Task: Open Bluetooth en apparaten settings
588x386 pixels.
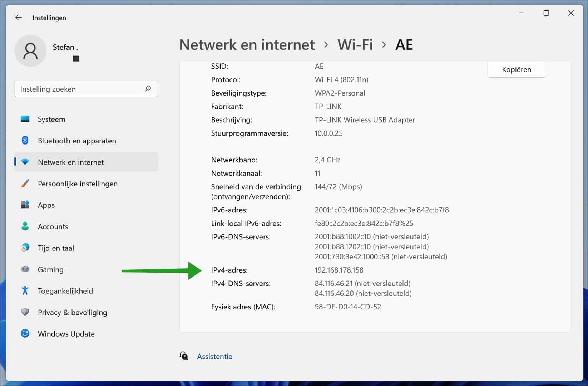Action: 25,141
